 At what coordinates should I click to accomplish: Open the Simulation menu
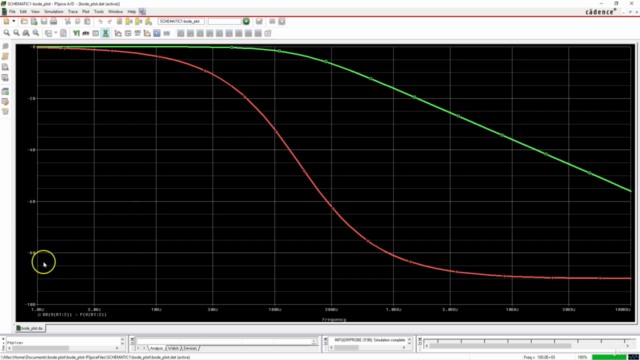tap(54, 12)
